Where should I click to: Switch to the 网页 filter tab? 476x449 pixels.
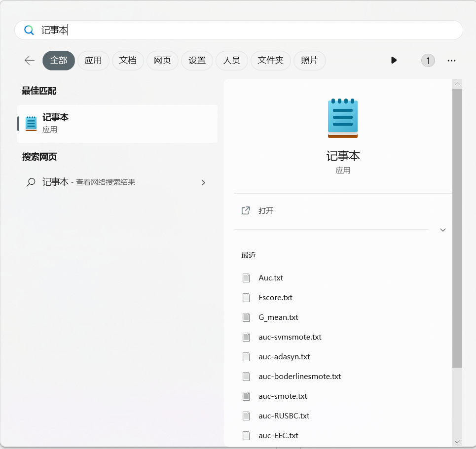coord(162,60)
